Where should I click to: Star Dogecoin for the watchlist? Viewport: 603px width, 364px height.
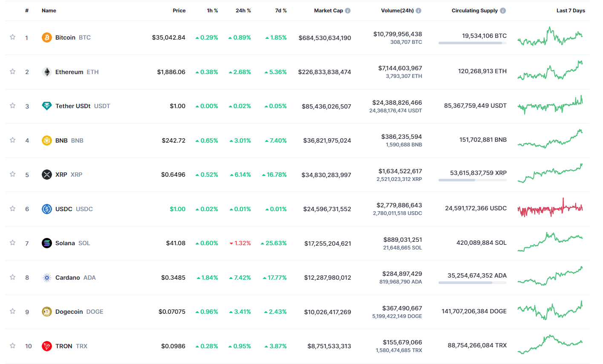click(x=13, y=311)
